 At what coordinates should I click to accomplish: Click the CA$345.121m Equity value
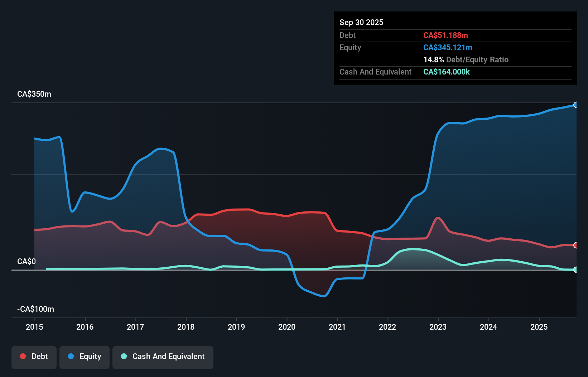(448, 47)
